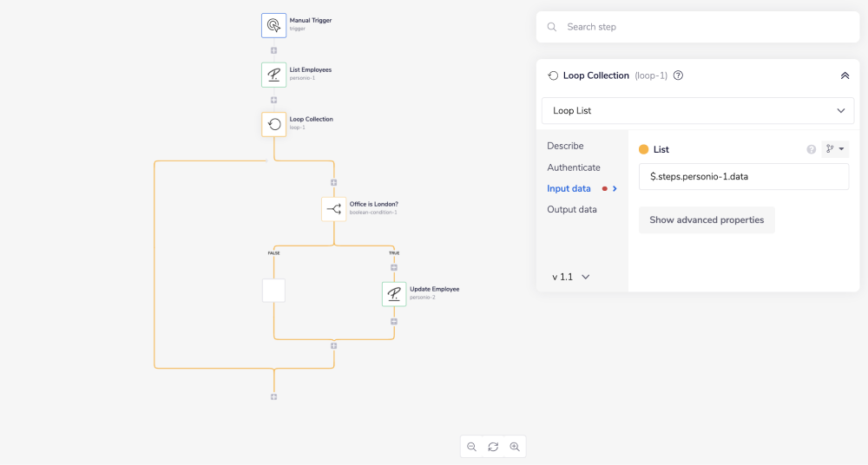Collapse the Loop Collection properties panel
This screenshot has width=868, height=465.
pyautogui.click(x=845, y=75)
